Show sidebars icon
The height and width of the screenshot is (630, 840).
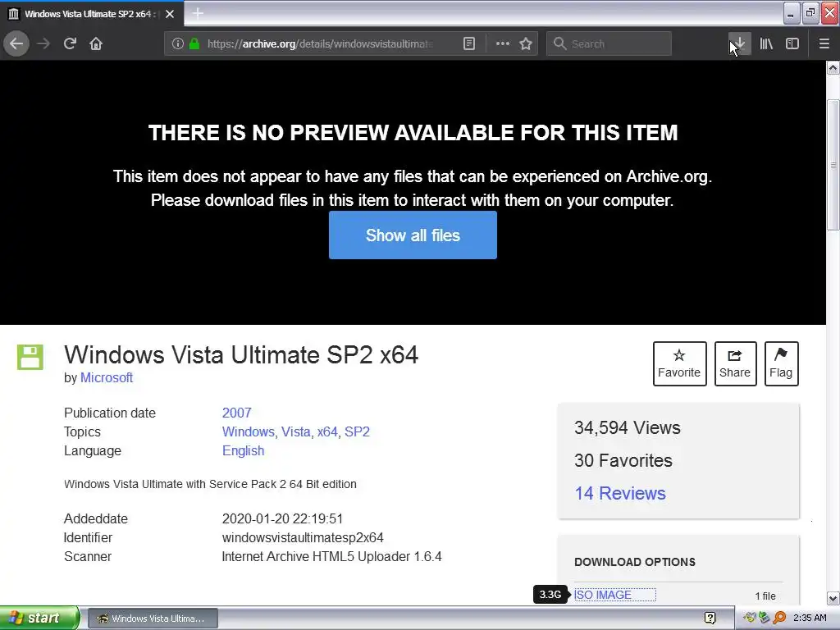coord(792,43)
